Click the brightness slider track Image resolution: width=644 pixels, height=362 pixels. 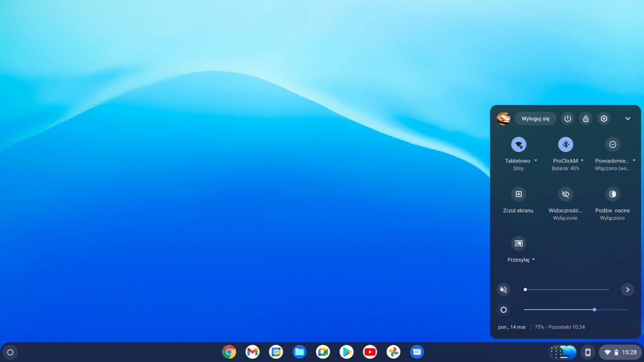(576, 310)
